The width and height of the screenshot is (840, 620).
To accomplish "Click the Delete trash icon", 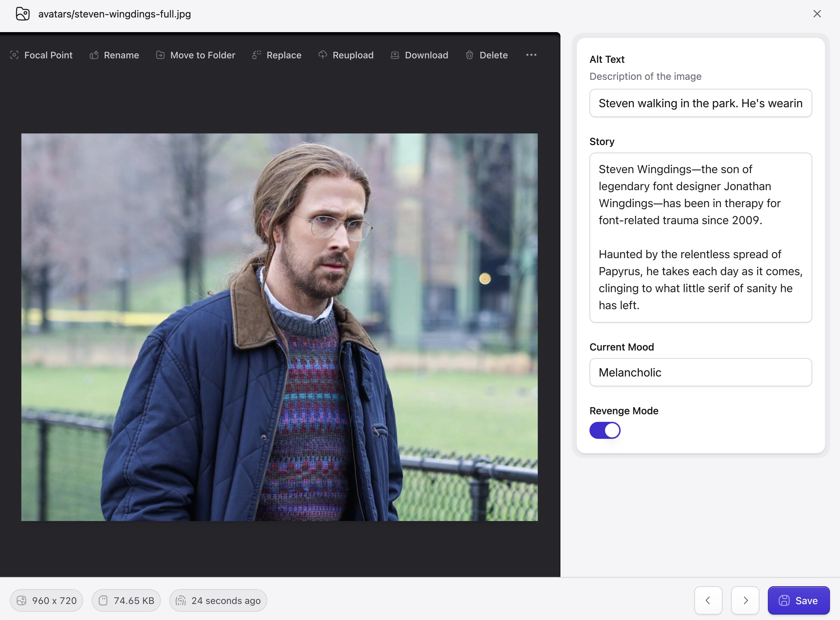I will click(469, 55).
